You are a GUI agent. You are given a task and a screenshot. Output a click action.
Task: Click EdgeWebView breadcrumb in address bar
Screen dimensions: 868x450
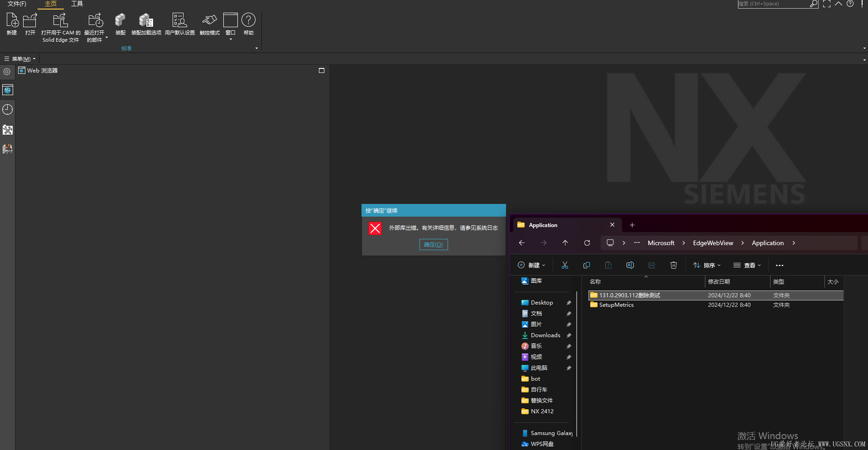pos(713,243)
